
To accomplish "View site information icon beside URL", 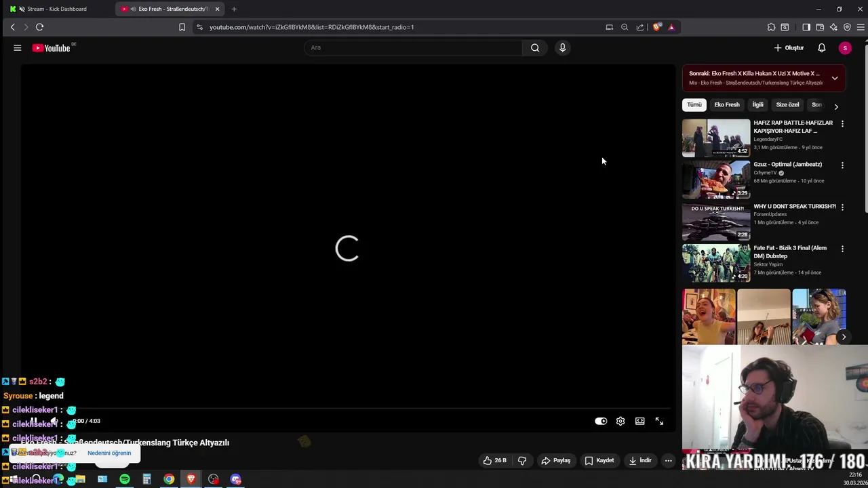I will coord(199,27).
